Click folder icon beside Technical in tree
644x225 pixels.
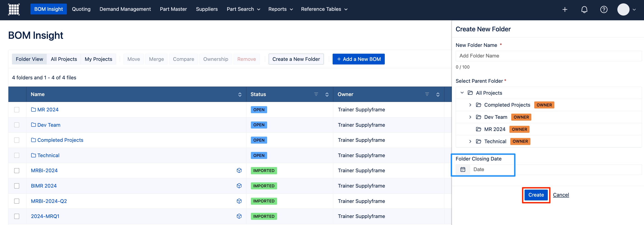pyautogui.click(x=478, y=141)
